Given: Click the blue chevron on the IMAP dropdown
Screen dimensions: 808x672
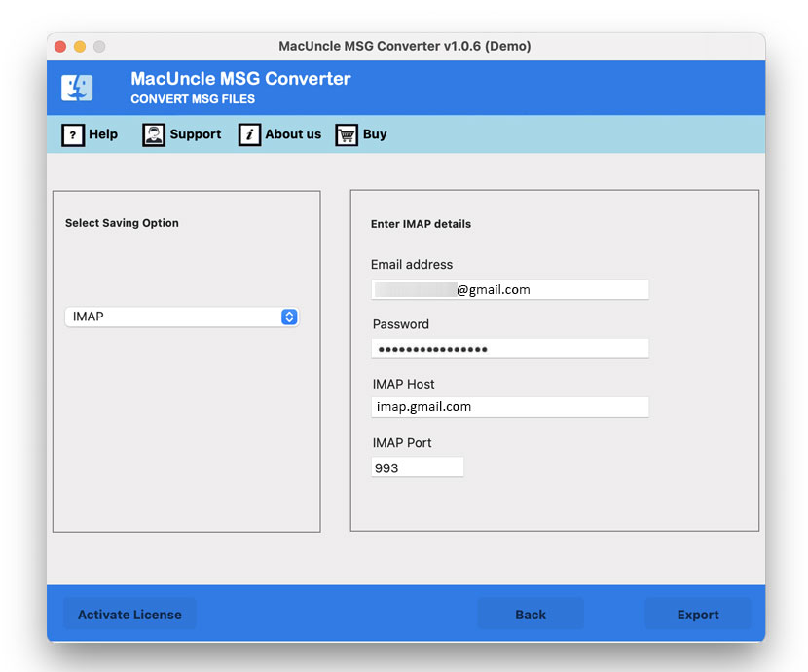Looking at the screenshot, I should [288, 317].
